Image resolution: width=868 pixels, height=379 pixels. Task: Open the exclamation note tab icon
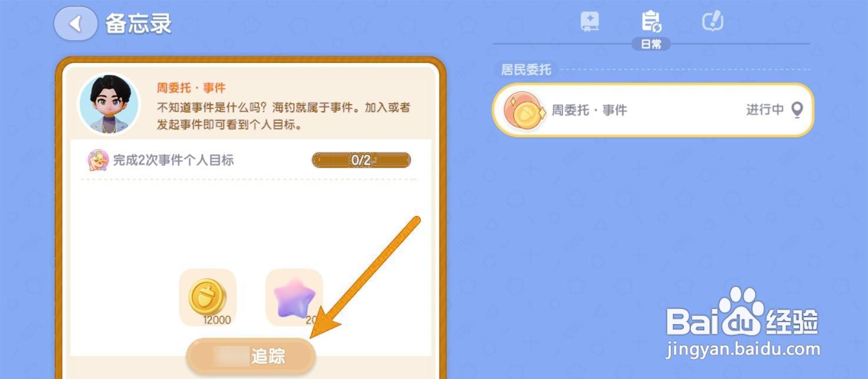(x=713, y=21)
